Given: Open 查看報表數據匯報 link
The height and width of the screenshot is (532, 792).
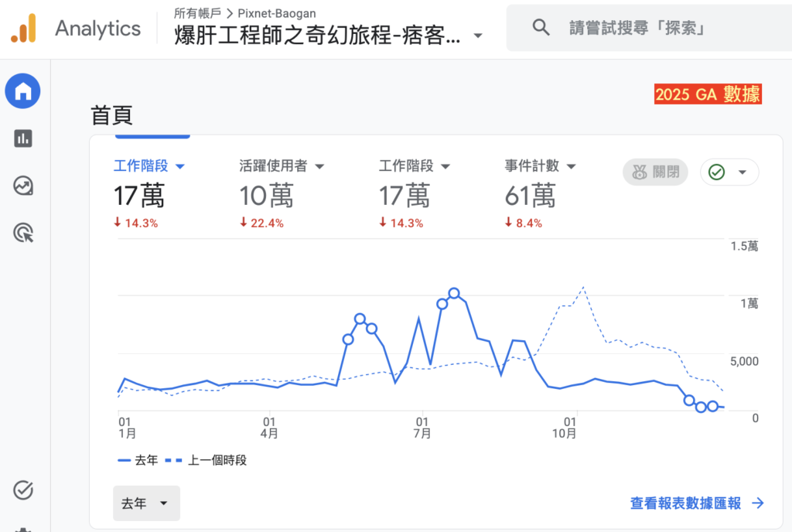Looking at the screenshot, I should tap(697, 503).
